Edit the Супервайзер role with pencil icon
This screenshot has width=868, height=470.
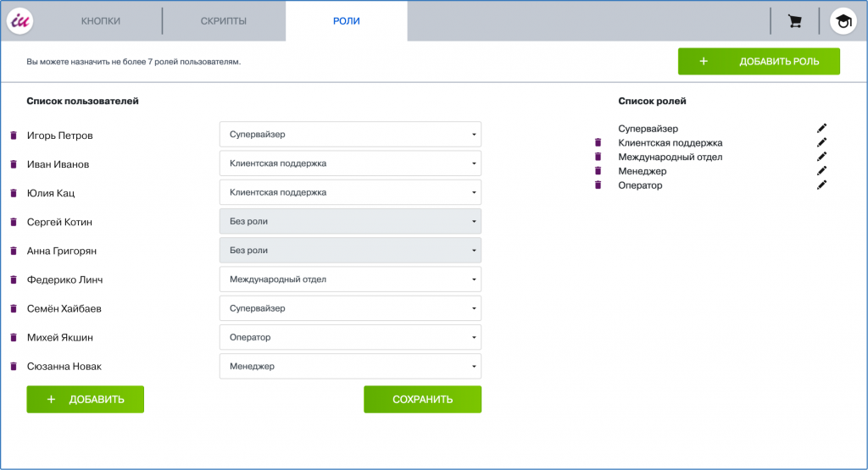point(821,129)
